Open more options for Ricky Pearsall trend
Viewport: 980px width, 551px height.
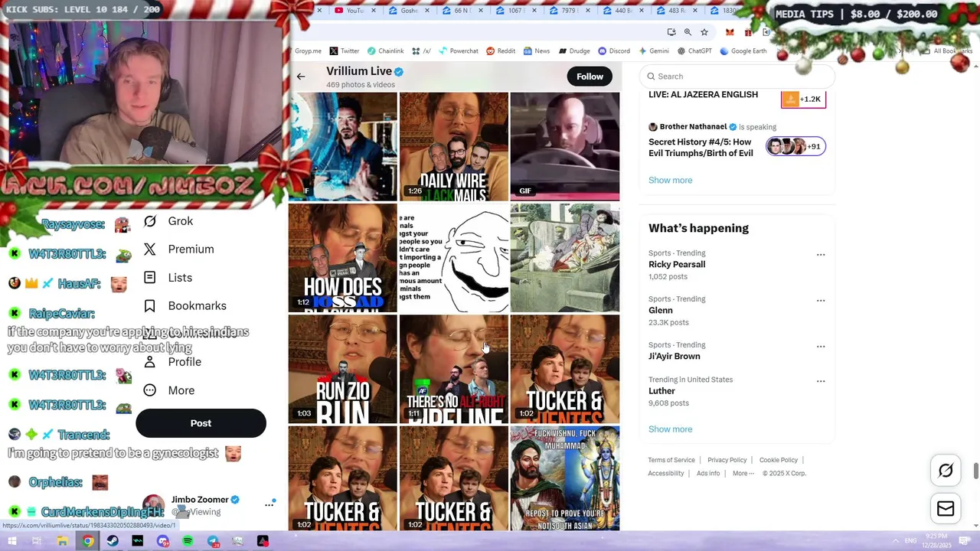tap(821, 255)
